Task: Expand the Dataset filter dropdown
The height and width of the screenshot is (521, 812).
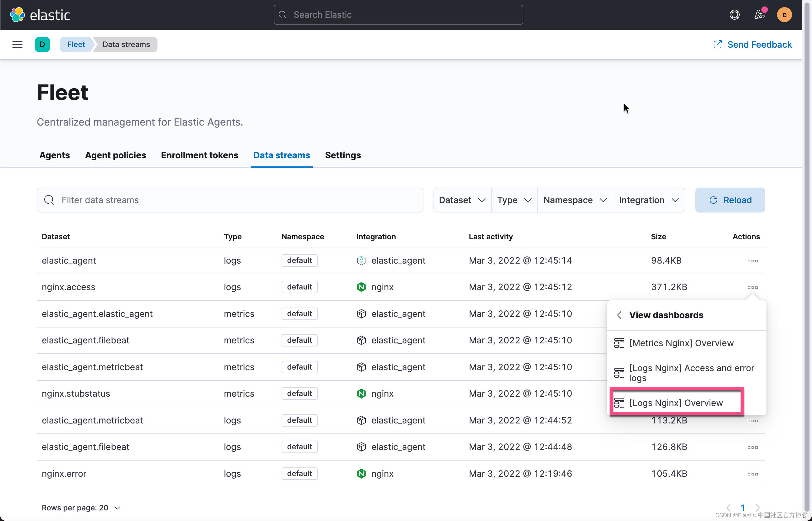Action: coord(462,200)
